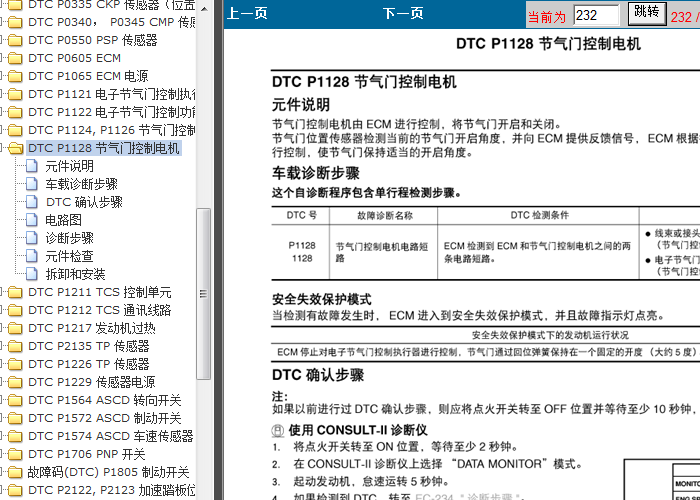Viewport: 700px width, 500px height.
Task: Click the 安全失效保护模式 heading
Action: pos(321,299)
